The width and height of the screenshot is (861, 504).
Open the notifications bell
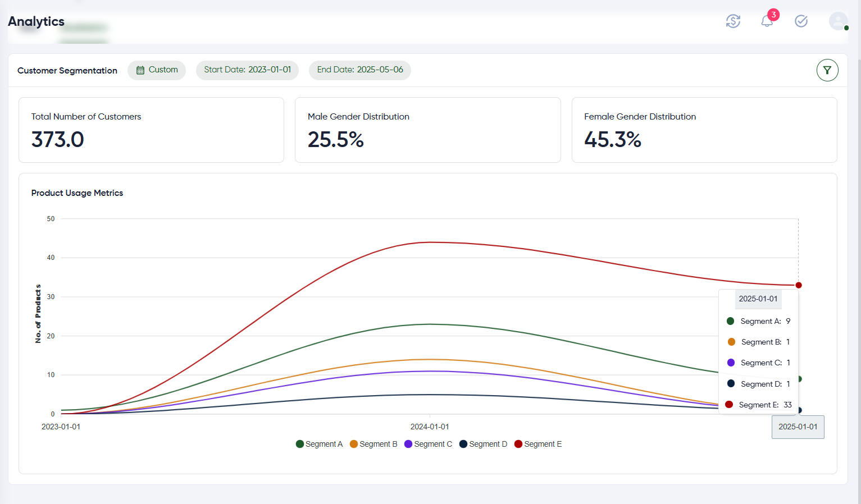pos(767,21)
